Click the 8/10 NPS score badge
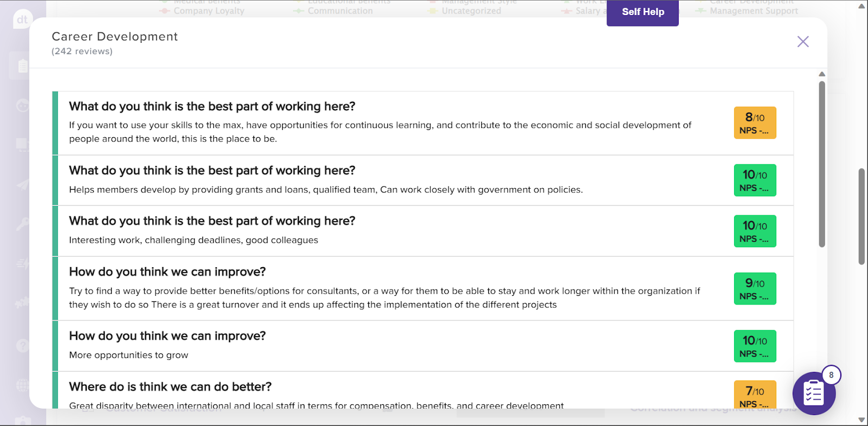This screenshot has height=426, width=868. point(755,123)
